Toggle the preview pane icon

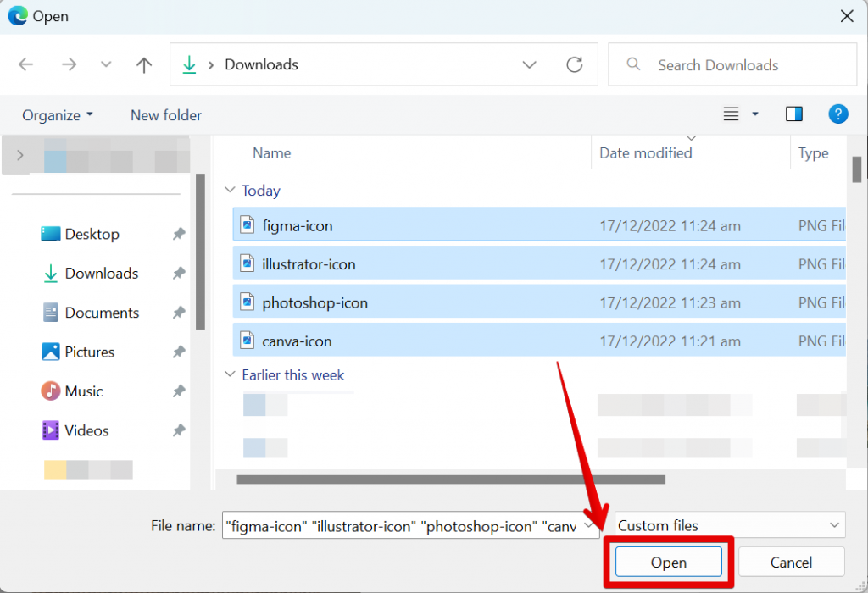[x=794, y=114]
